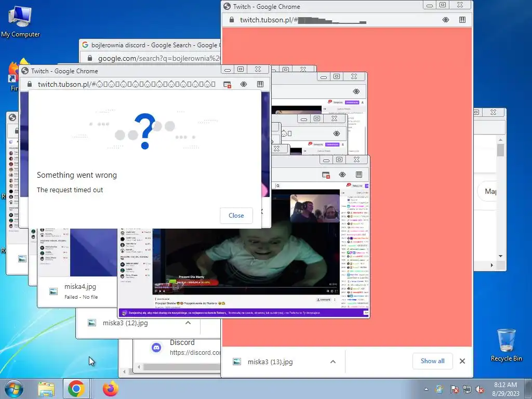Image resolution: width=532 pixels, height=399 pixels.
Task: Open side panel icon in front Twitch window
Action: click(260, 84)
